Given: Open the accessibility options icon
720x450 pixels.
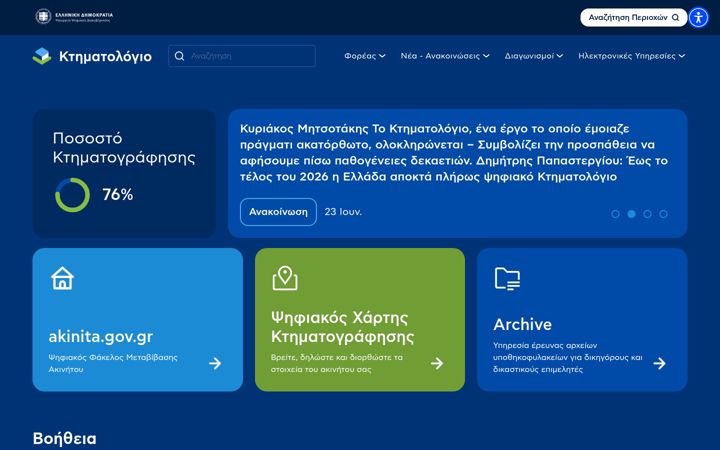Looking at the screenshot, I should click(x=698, y=18).
